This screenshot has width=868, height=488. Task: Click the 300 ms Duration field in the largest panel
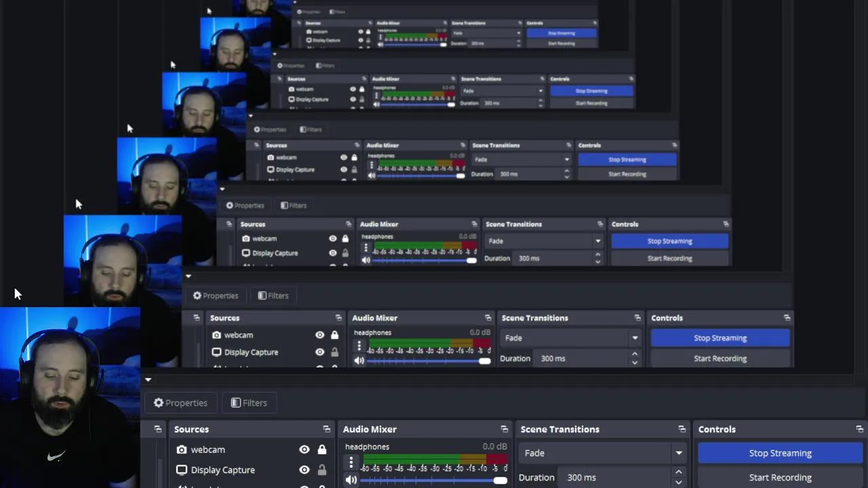[616, 477]
